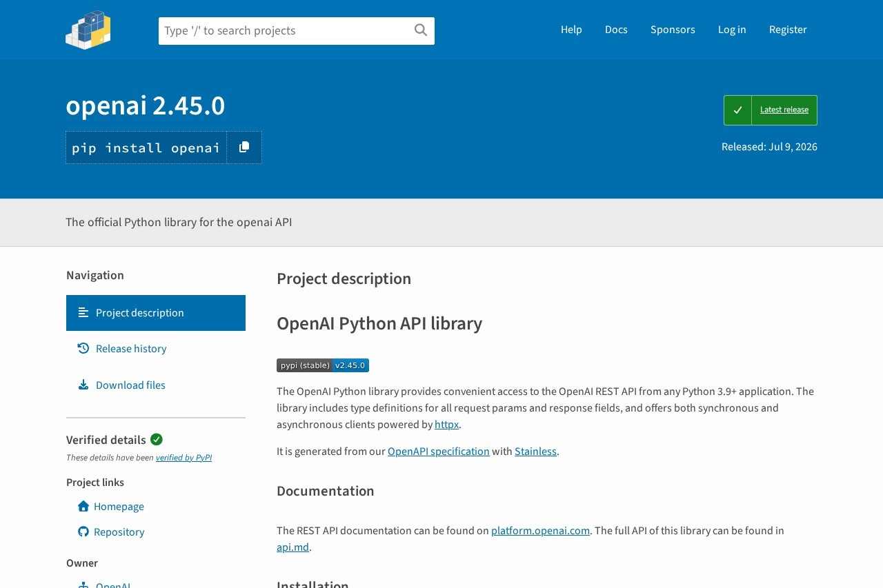883x588 pixels.
Task: Click the 'Verified details' heading
Action: (x=106, y=440)
